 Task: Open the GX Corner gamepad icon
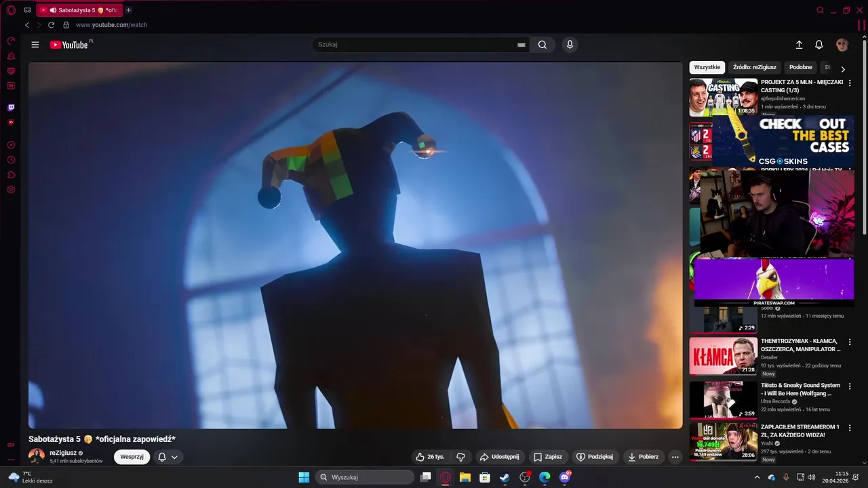click(x=28, y=10)
